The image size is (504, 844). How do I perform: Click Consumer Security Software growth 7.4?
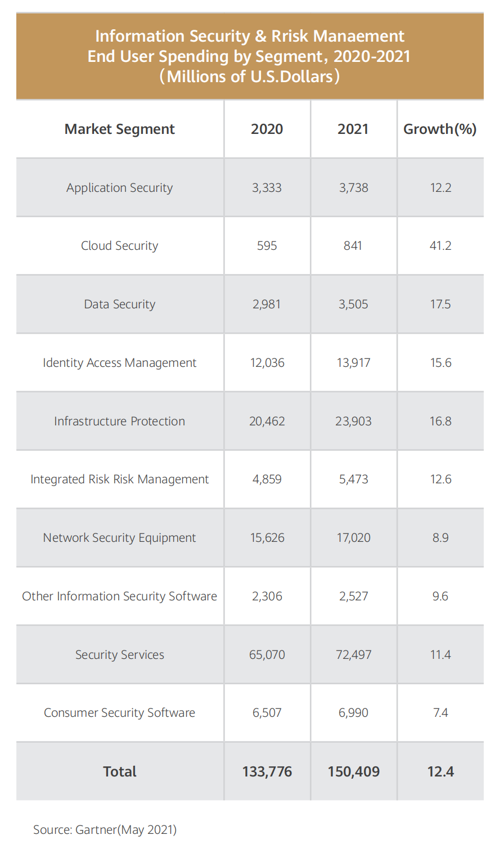(x=440, y=713)
